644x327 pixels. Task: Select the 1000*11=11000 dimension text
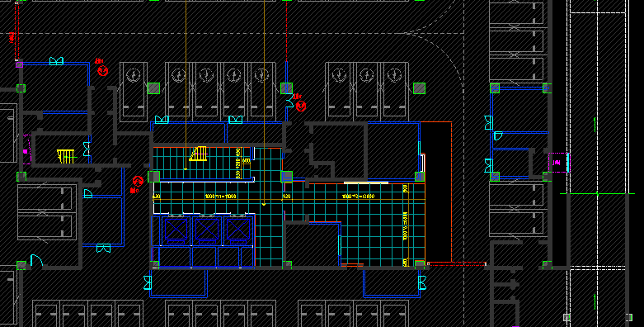tap(220, 197)
